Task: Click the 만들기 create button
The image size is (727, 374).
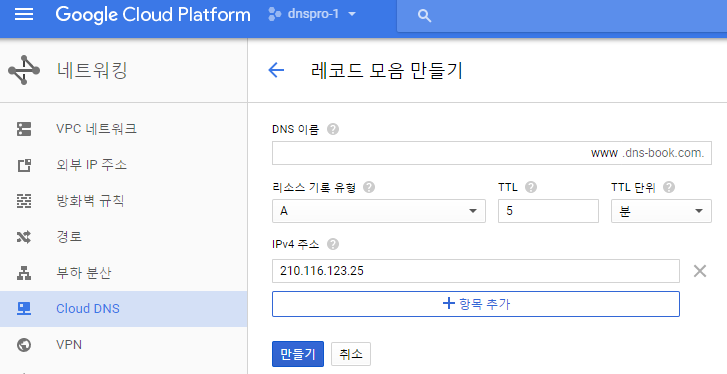Action: (298, 354)
